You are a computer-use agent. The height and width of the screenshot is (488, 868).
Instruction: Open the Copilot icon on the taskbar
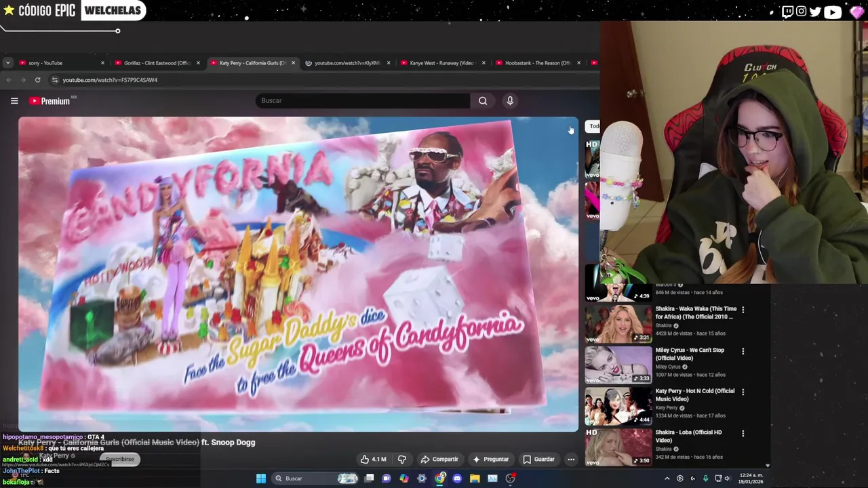click(x=404, y=479)
